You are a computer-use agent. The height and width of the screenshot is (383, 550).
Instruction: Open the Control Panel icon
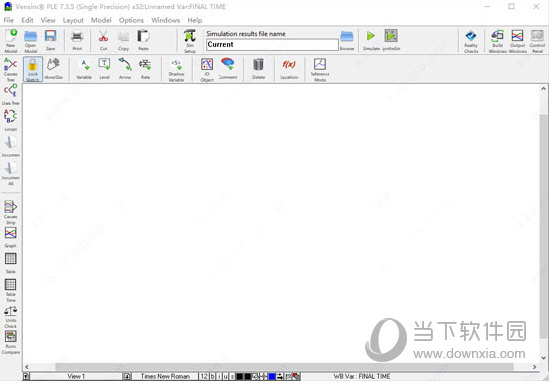click(537, 41)
